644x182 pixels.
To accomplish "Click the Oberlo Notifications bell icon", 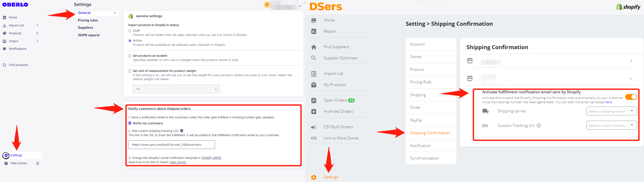I will [x=5, y=49].
